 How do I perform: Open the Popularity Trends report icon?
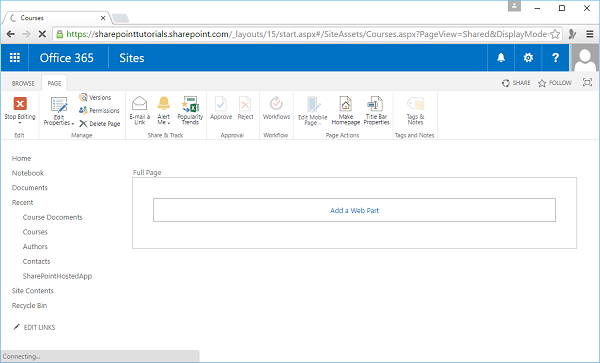[x=190, y=104]
